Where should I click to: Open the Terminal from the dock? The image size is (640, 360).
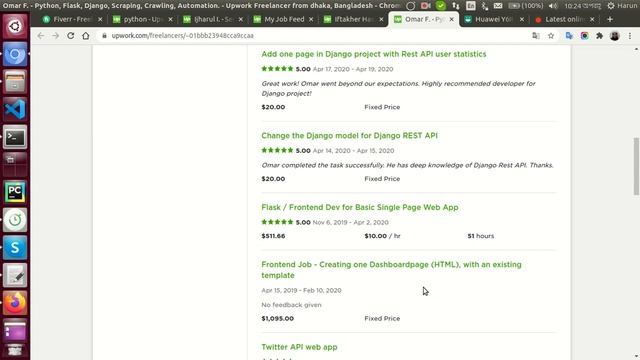coord(15,137)
